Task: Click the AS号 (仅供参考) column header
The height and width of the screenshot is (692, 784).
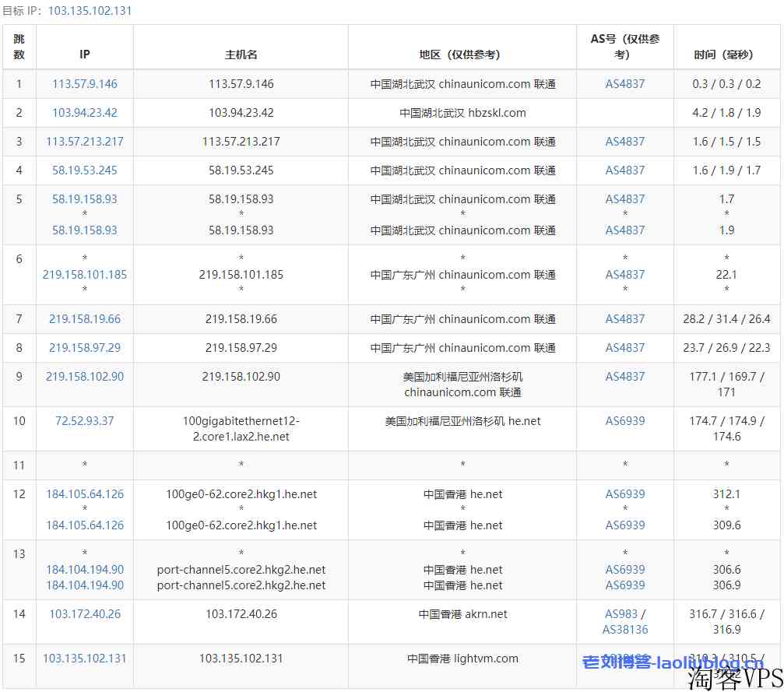Action: [x=625, y=47]
